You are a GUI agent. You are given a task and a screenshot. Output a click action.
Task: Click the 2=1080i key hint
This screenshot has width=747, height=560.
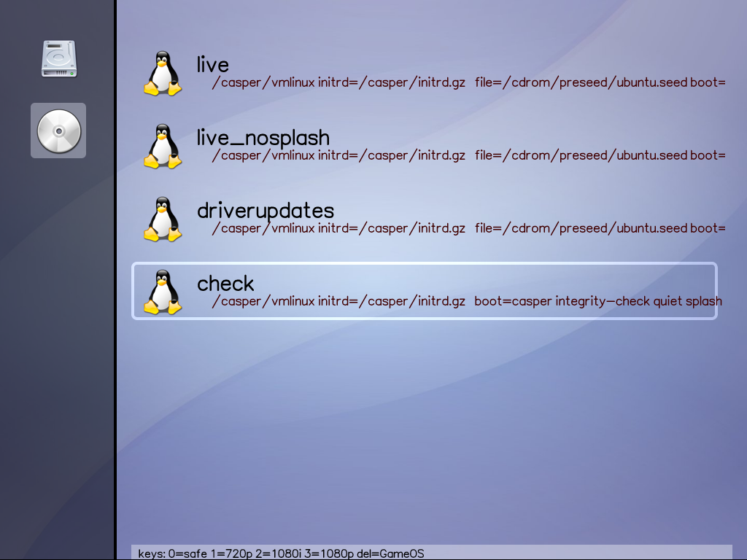click(x=279, y=553)
